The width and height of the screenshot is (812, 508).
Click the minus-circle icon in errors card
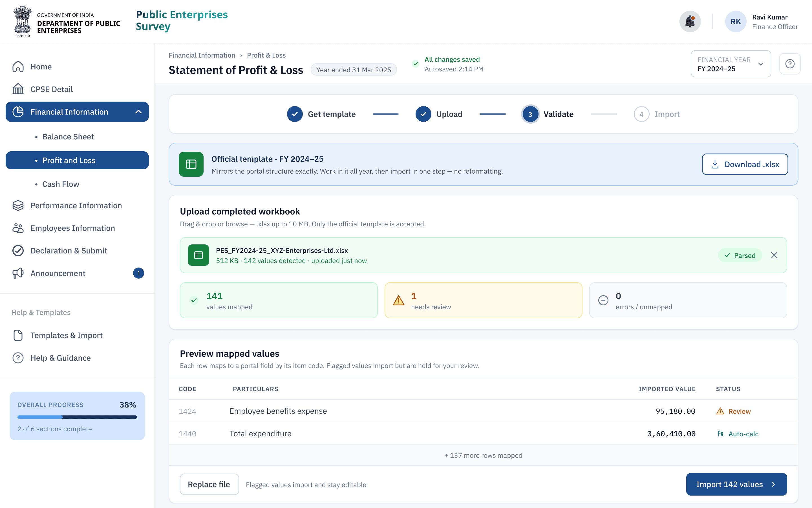(603, 300)
